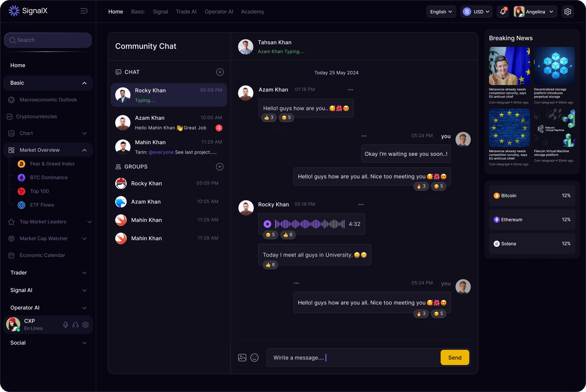Add new chat with plus icon

(x=220, y=72)
